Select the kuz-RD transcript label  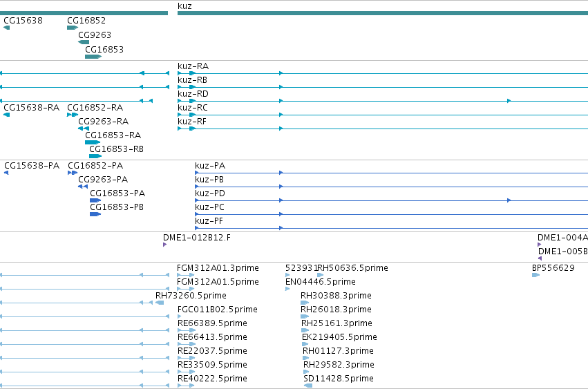pyautogui.click(x=193, y=94)
